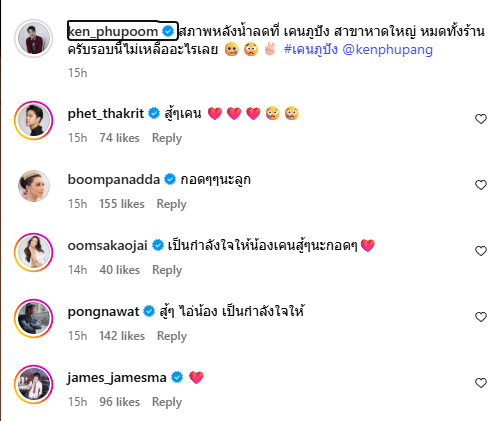Image resolution: width=501 pixels, height=421 pixels.
Task: Show who liked boompanadda's comment (155 likes)
Action: 122,204
